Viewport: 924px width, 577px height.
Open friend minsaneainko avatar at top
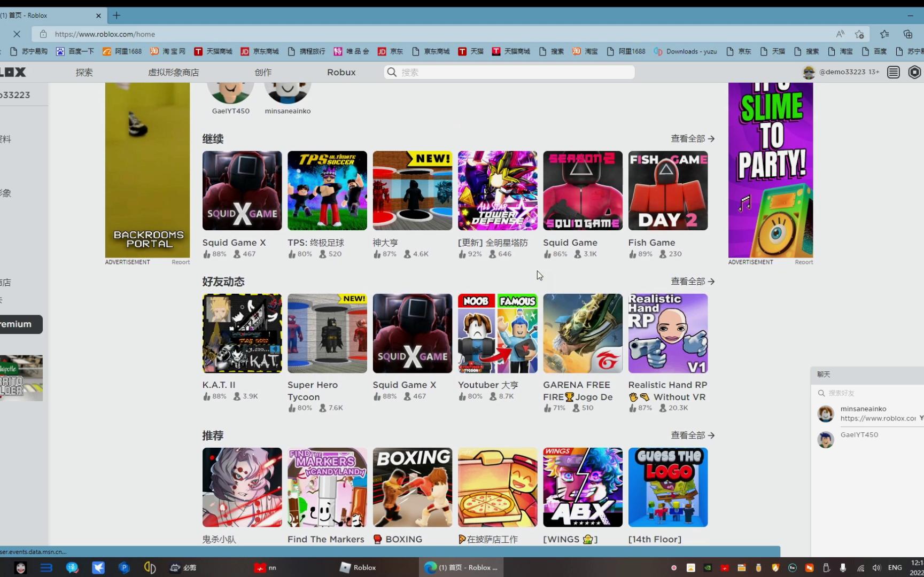[288, 93]
